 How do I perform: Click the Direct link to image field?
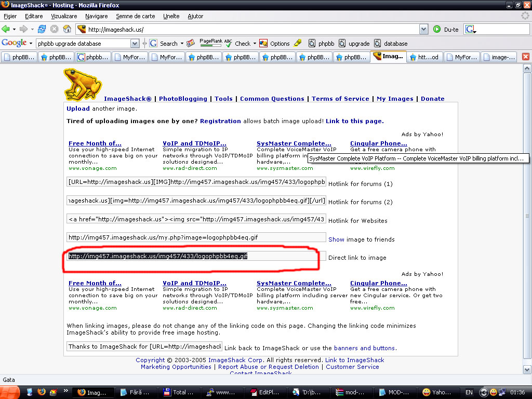196,256
